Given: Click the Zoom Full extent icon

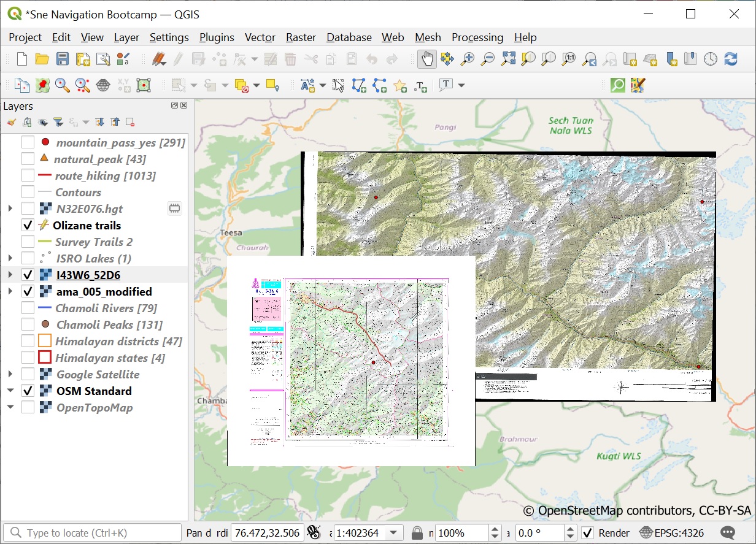Looking at the screenshot, I should pyautogui.click(x=508, y=59).
